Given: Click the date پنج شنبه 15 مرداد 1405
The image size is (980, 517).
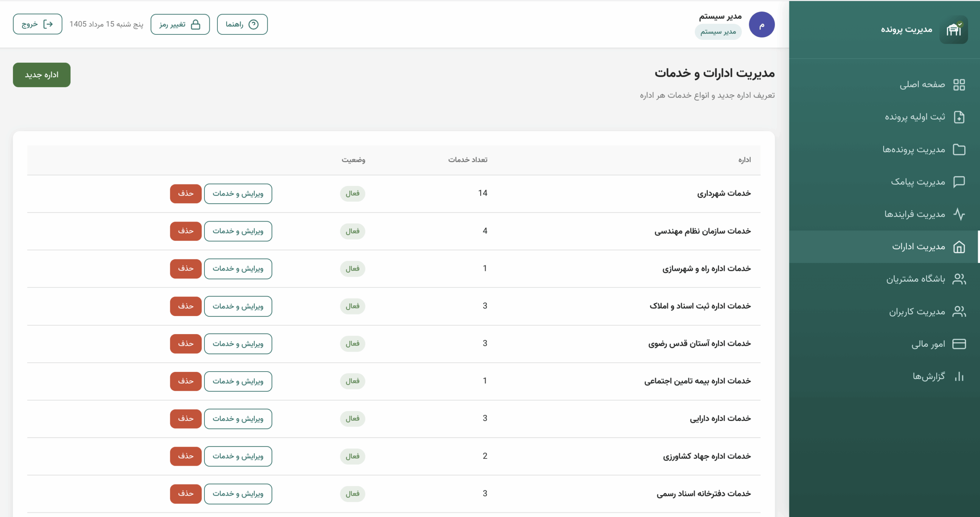Looking at the screenshot, I should pyautogui.click(x=106, y=24).
